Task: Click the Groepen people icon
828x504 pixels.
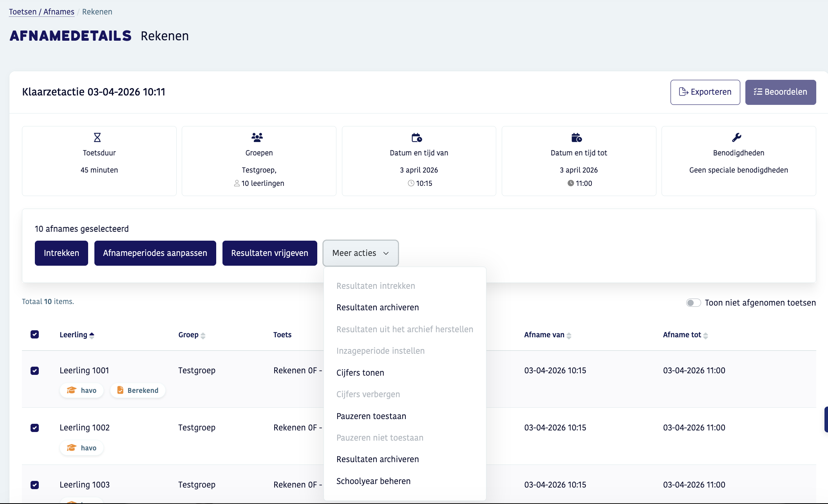Action: click(x=257, y=137)
